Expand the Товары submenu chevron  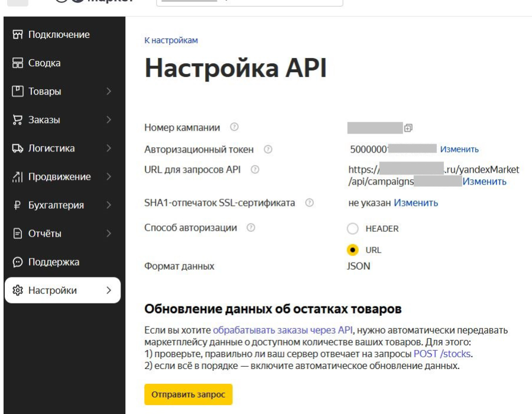click(109, 91)
